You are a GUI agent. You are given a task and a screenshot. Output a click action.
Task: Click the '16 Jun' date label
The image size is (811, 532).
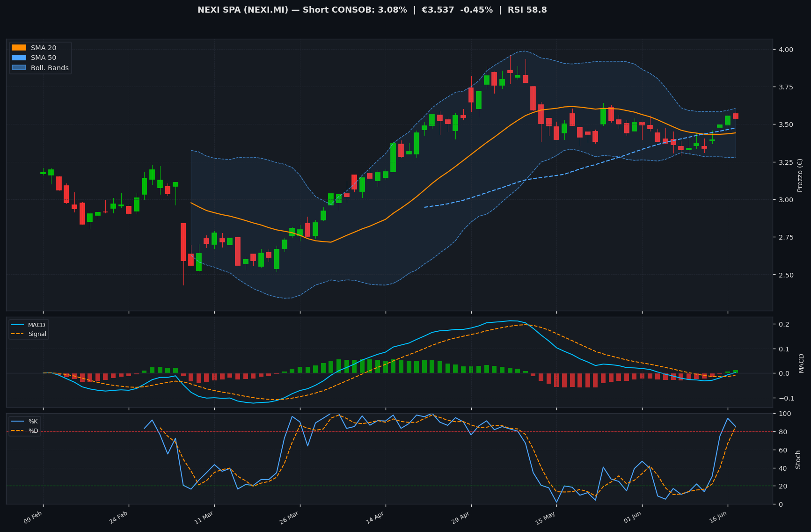[717, 518]
